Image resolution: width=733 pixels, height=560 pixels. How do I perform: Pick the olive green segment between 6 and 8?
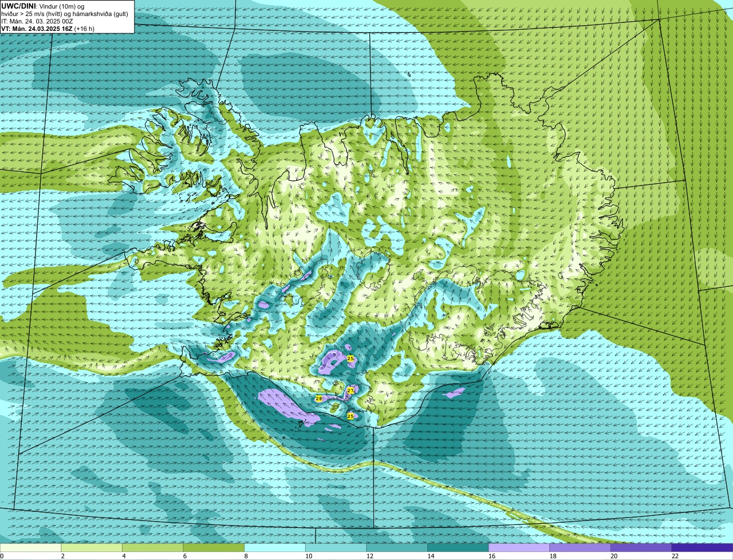coord(214,547)
